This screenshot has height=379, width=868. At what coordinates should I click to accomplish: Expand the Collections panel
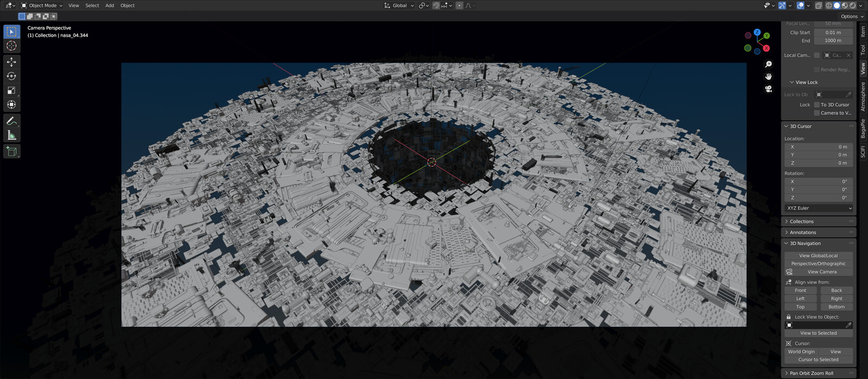click(x=819, y=221)
